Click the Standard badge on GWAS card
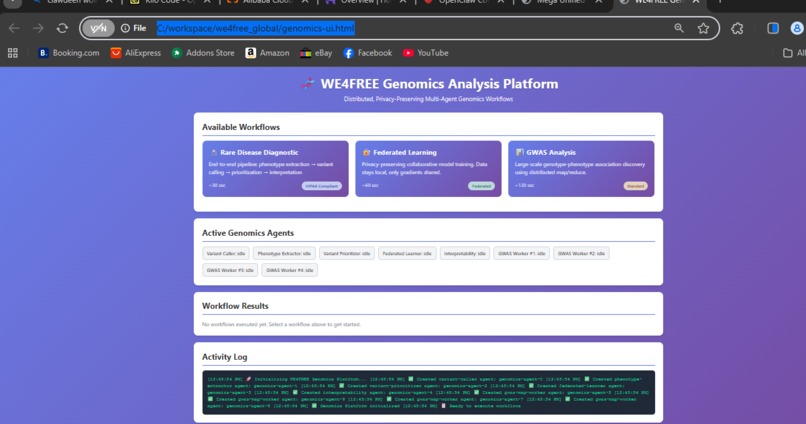 (635, 186)
